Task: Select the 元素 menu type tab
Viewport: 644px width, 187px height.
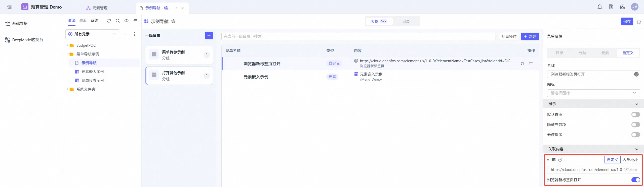Action: [x=605, y=53]
